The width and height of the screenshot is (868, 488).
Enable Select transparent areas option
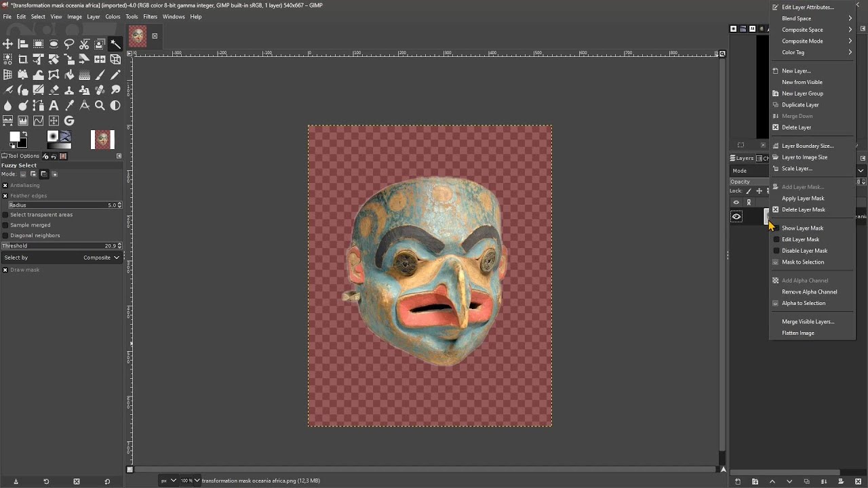pyautogui.click(x=5, y=214)
